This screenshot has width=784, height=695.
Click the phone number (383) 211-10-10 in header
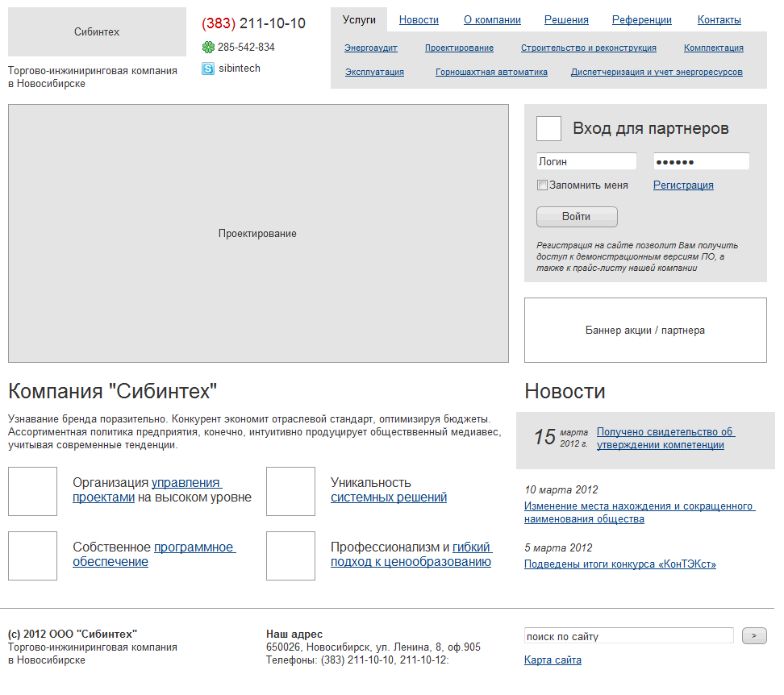(253, 23)
